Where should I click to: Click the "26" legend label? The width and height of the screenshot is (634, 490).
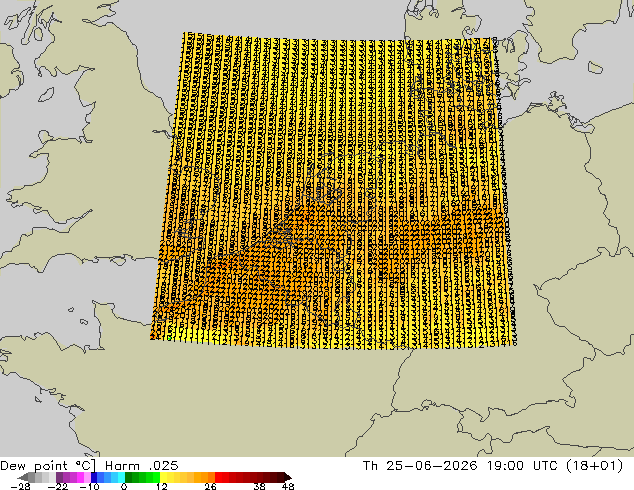(x=210, y=486)
